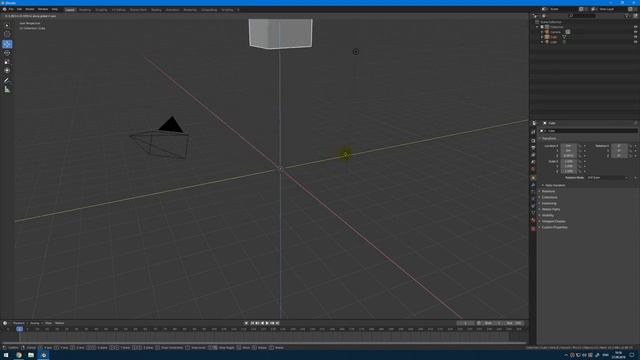This screenshot has width=640, height=360.
Task: Open the Modifiers wrench properties tab
Action: coord(533,185)
